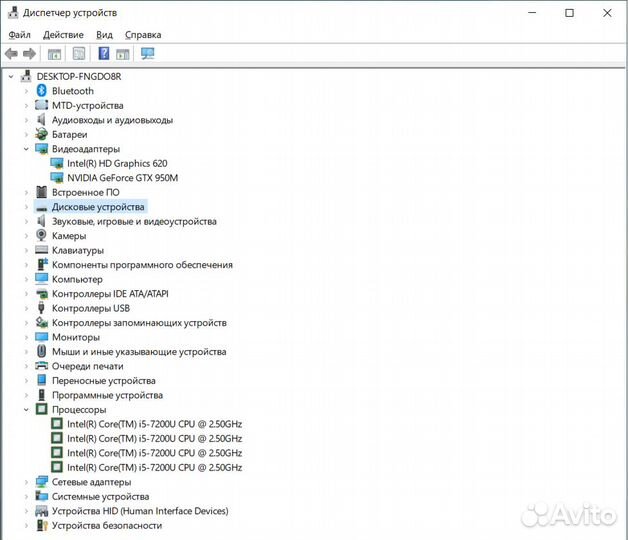Click the Мониторы display icon

pyautogui.click(x=41, y=336)
